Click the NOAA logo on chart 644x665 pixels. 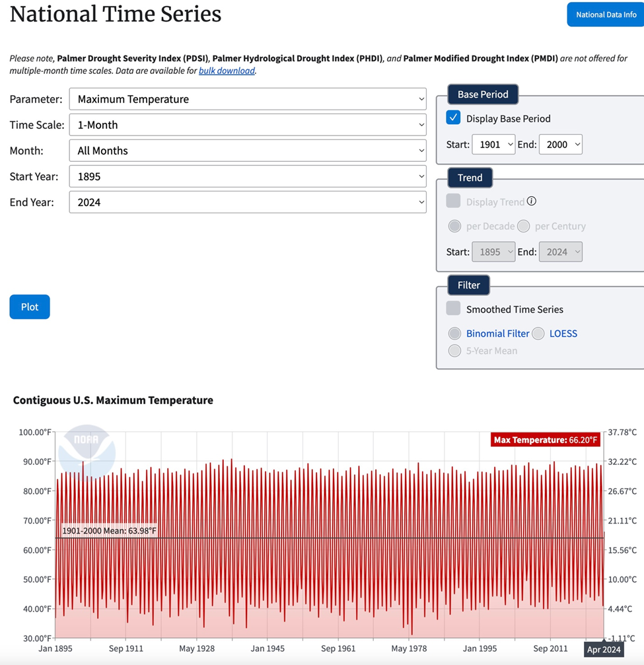tap(87, 452)
